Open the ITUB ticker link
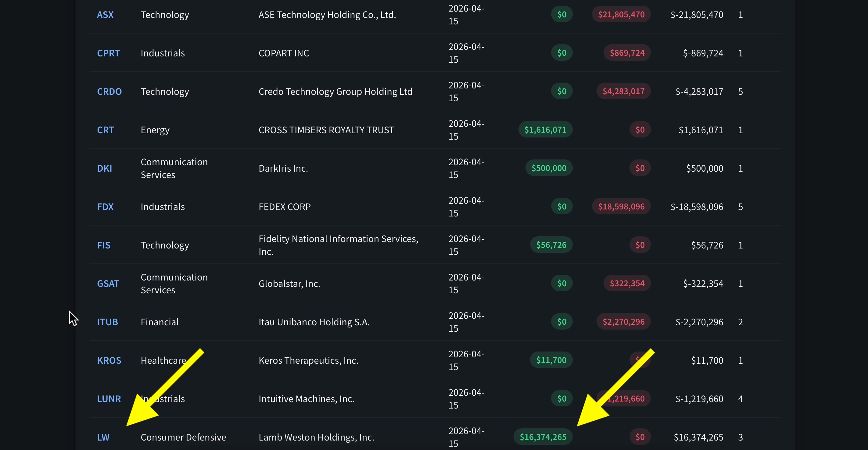 click(107, 322)
